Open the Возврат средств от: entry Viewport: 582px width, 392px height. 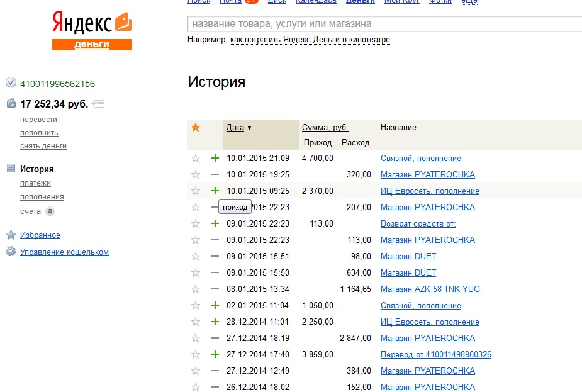418,223
